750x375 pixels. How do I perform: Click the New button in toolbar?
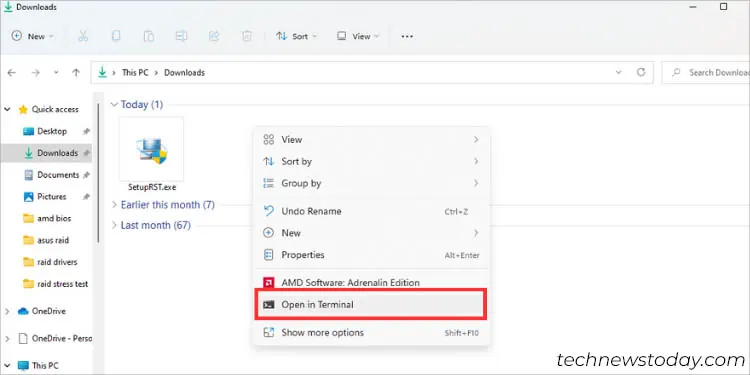[x=33, y=36]
